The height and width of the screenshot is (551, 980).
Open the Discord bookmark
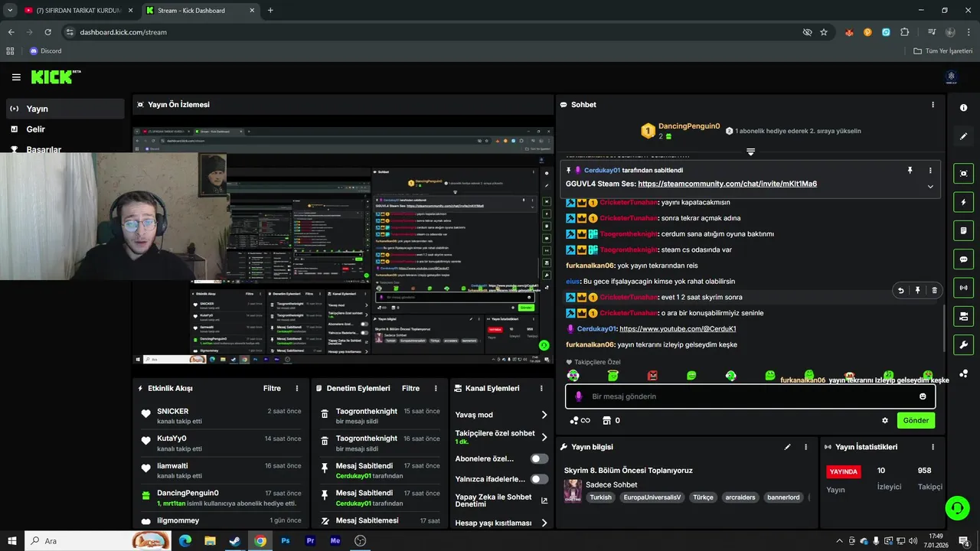pos(46,51)
